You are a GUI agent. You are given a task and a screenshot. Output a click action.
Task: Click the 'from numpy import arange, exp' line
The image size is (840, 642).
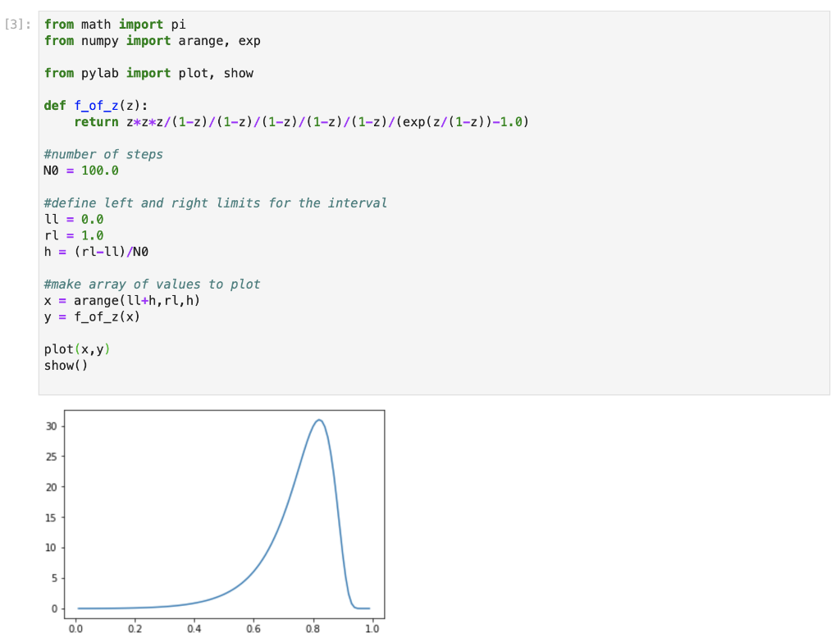click(152, 41)
